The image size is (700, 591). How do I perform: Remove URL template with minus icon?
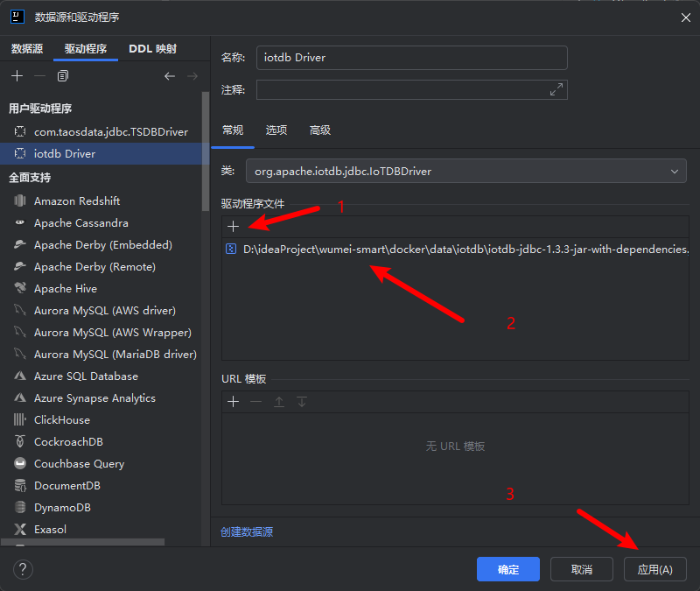tap(255, 402)
